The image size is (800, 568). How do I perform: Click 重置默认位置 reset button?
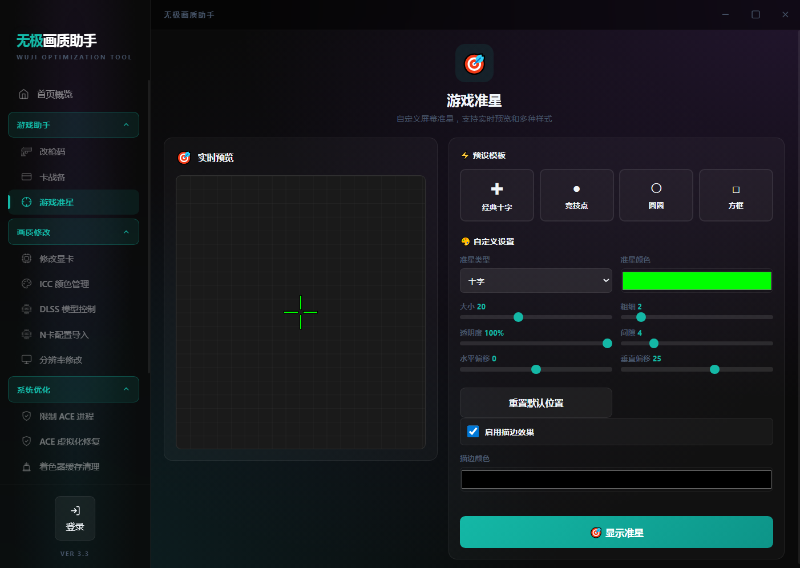coord(535,403)
